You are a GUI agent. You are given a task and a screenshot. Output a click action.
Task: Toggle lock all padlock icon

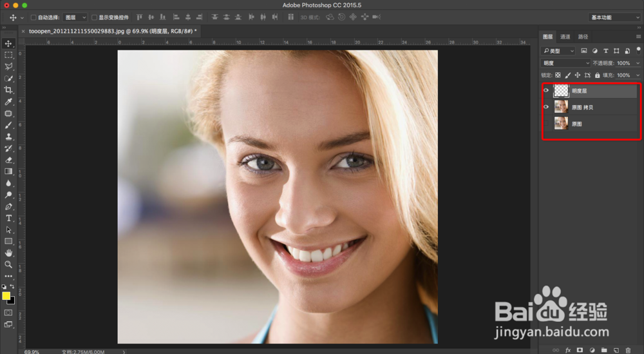click(597, 75)
